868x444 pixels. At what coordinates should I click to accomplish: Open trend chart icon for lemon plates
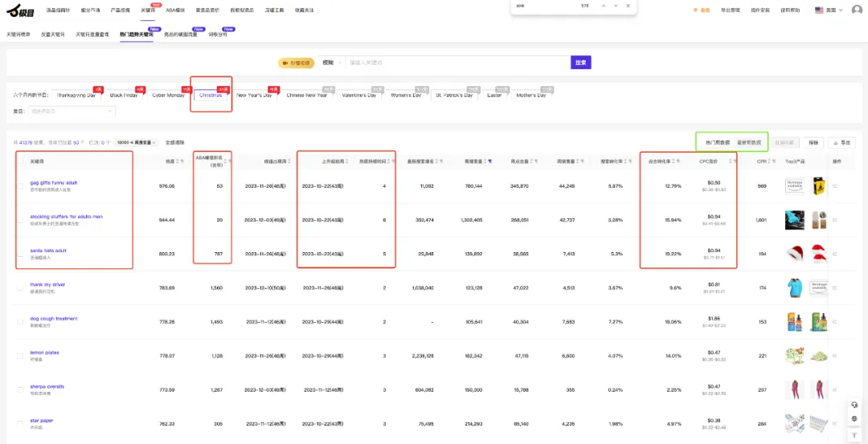tap(835, 356)
